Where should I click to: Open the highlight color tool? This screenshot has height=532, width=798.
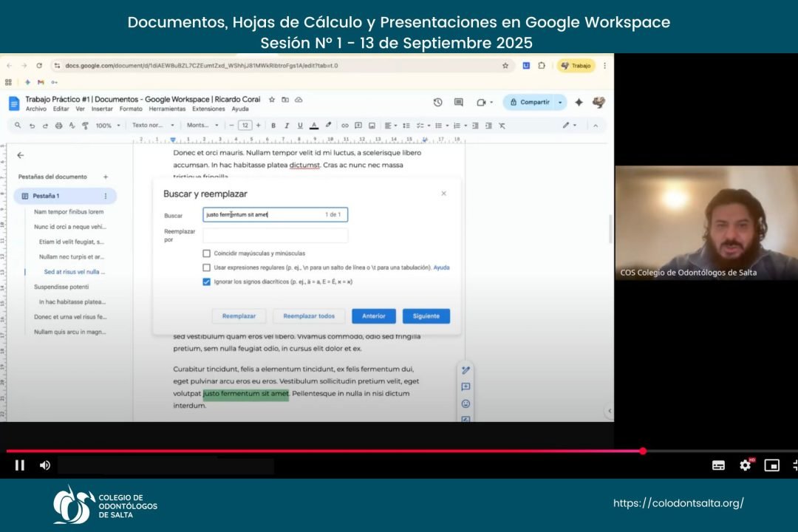[x=328, y=125]
